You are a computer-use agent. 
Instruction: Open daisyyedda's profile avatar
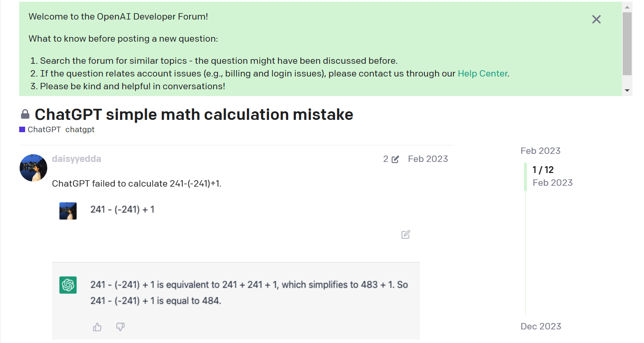[x=33, y=168]
